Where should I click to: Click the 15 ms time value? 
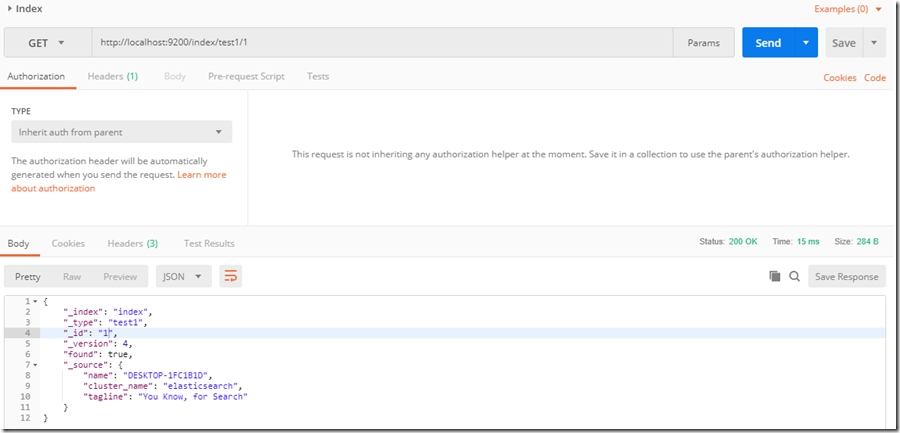pos(808,242)
